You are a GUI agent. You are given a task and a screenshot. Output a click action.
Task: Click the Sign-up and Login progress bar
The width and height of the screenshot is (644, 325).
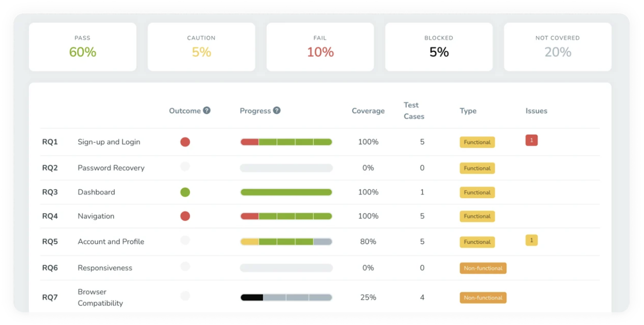pos(286,142)
